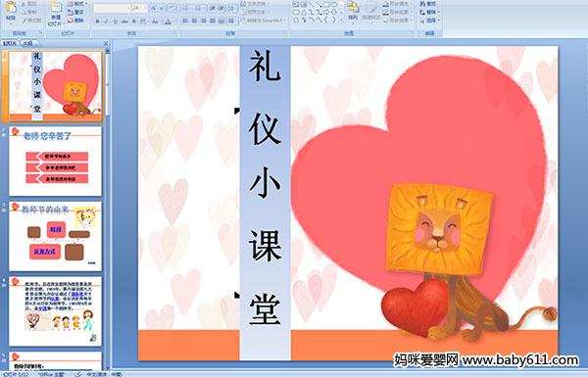Open the Change Case (Aa) dropdown
This screenshot has height=377, width=588.
[x=155, y=22]
